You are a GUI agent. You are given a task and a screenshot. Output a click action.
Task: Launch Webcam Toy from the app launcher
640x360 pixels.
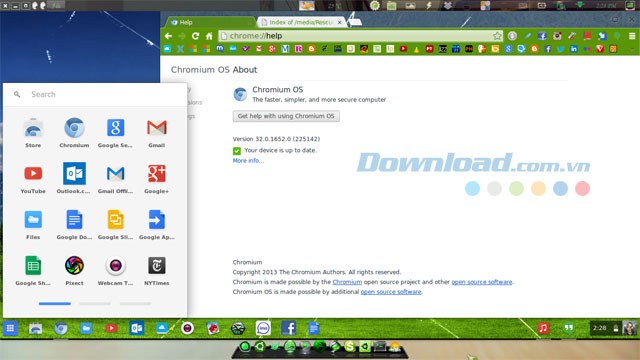115,270
